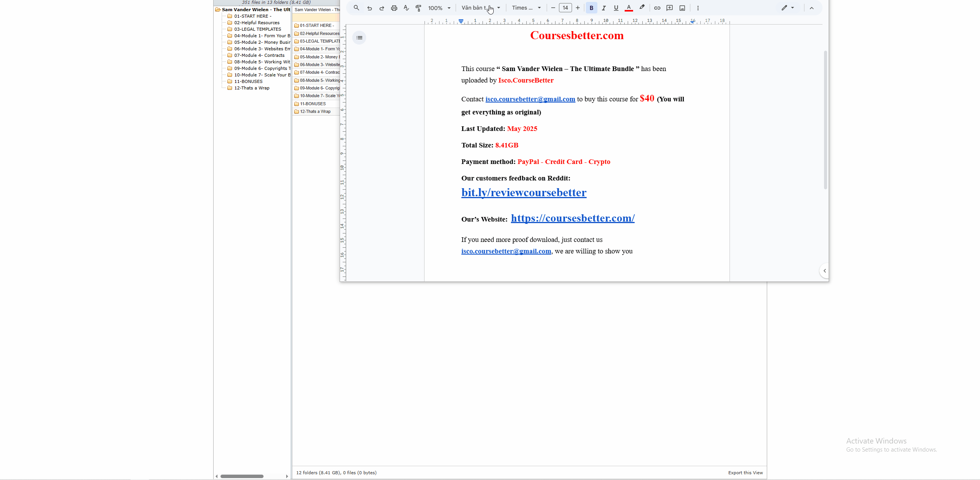Open the bit.ly/reviewcoursebetter link

524,192
